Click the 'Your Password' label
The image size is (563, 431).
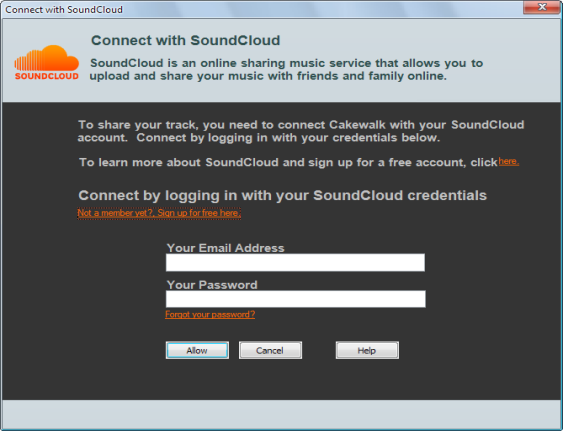coord(212,284)
